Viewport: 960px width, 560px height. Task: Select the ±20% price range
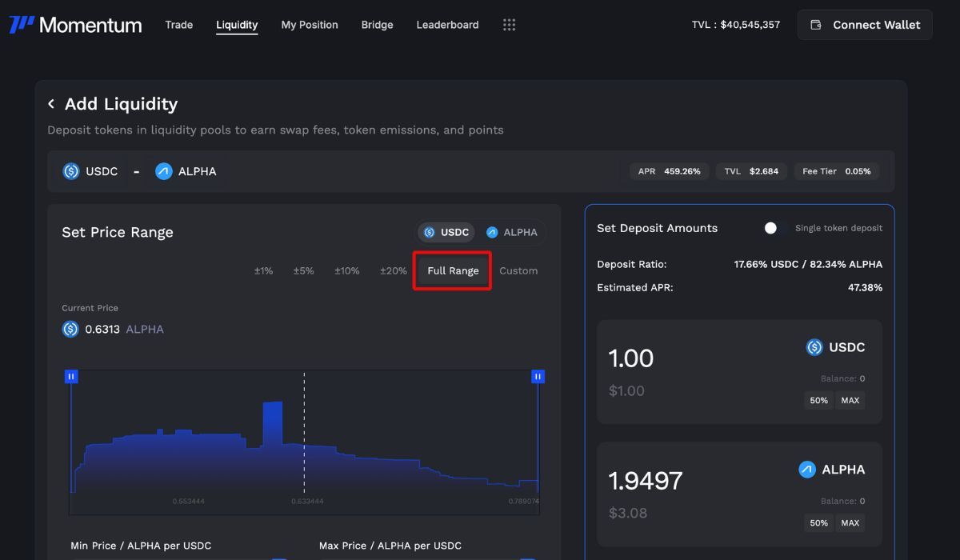pyautogui.click(x=393, y=270)
